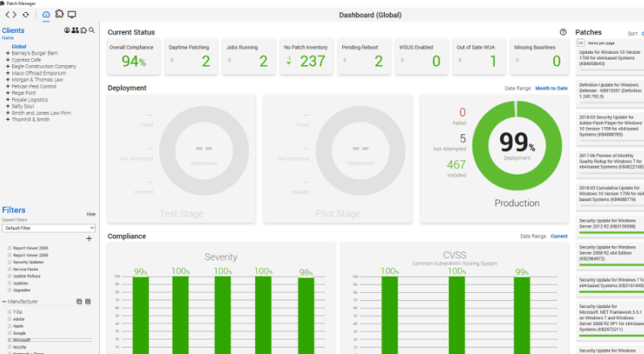Expand the Barney's Burger Barn client
This screenshot has height=354, width=644.
[x=8, y=53]
